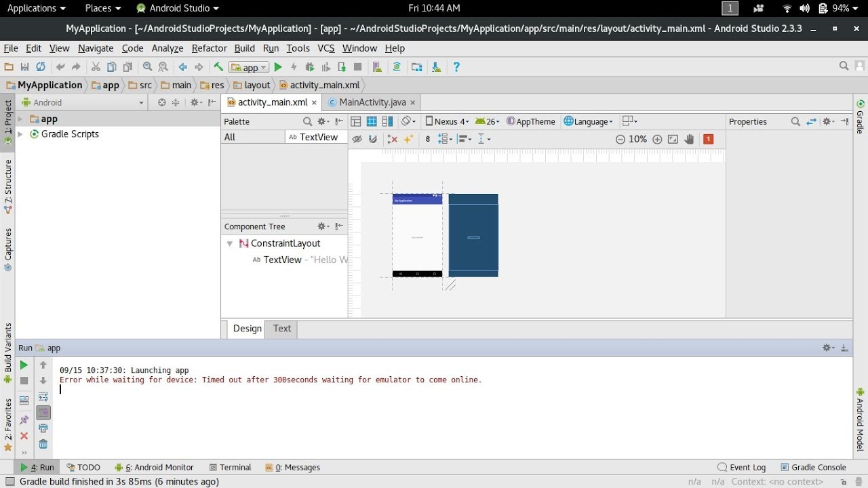
Task: Toggle Design plus Blueprint view icon
Action: click(x=387, y=121)
